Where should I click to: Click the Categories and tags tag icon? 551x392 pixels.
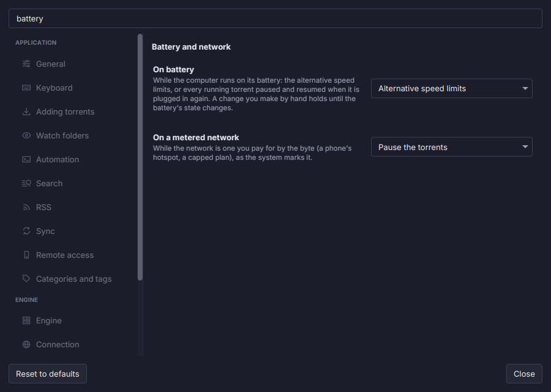pos(26,279)
